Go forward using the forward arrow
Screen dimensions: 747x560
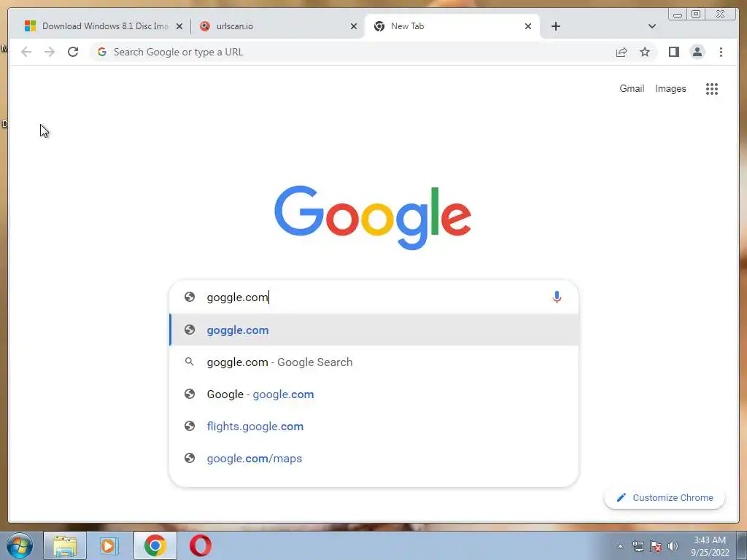point(50,52)
